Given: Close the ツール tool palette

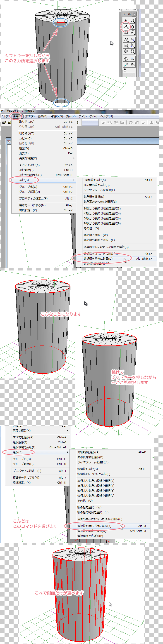Looking at the screenshot, I should pos(134,14).
